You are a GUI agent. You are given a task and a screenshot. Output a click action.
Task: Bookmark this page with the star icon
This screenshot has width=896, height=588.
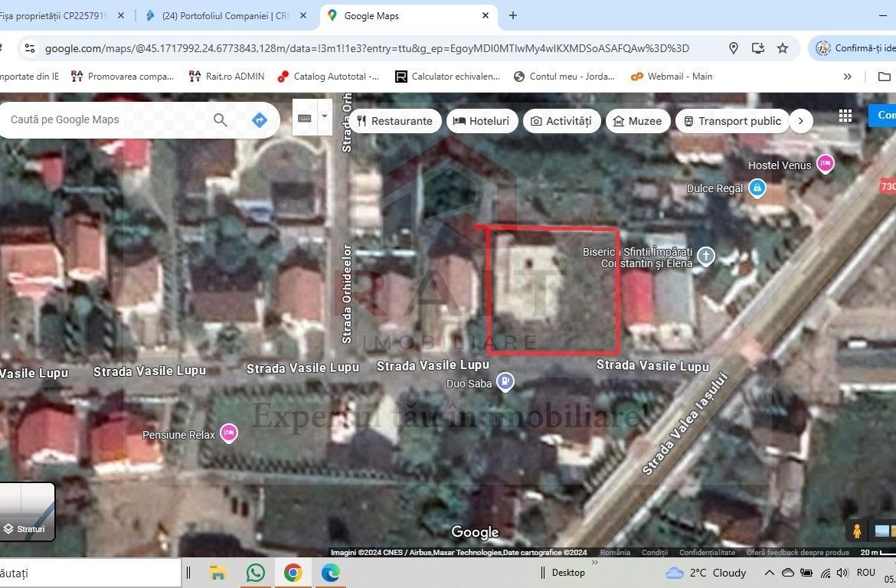pos(783,48)
